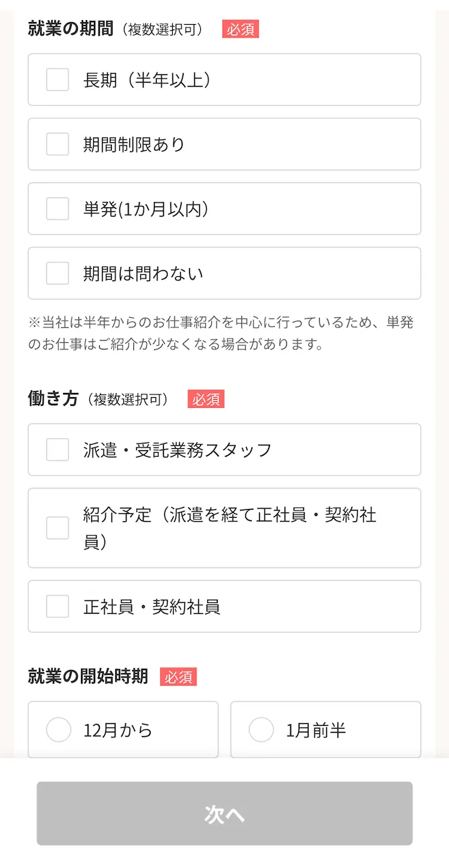Enable 派遣・受託業務スタッフ option
The width and height of the screenshot is (449, 868).
click(57, 449)
